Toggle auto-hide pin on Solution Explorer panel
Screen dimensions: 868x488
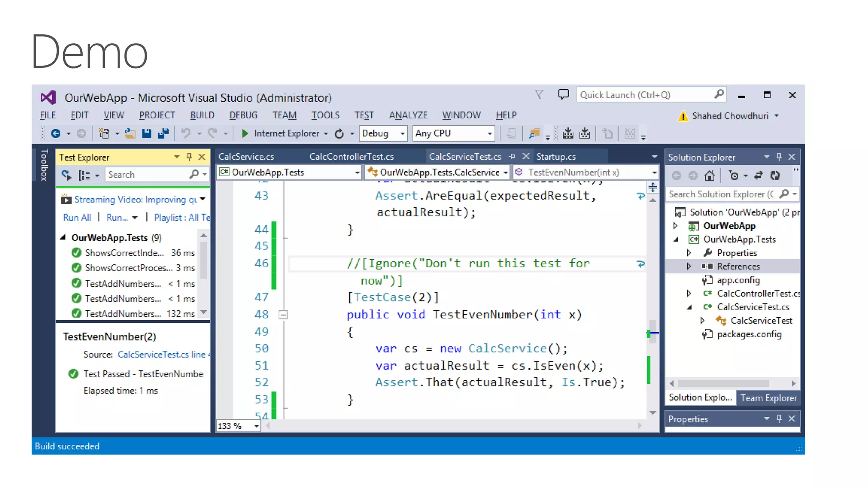click(x=779, y=157)
